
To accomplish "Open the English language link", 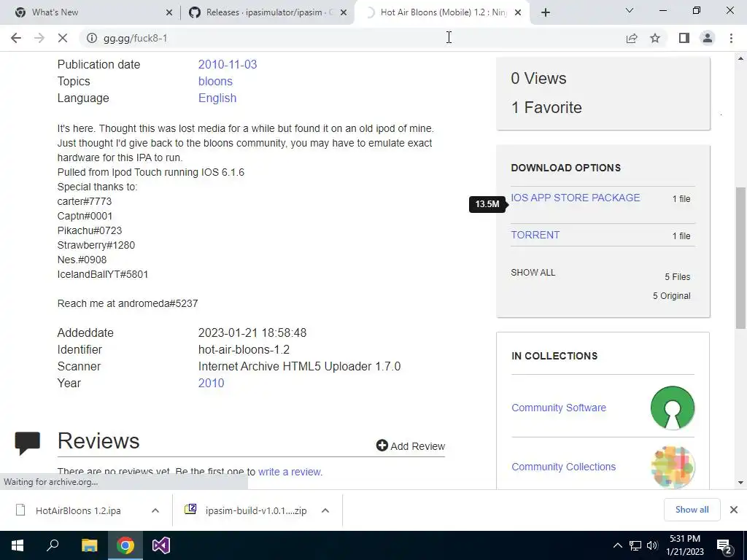I will pyautogui.click(x=217, y=98).
